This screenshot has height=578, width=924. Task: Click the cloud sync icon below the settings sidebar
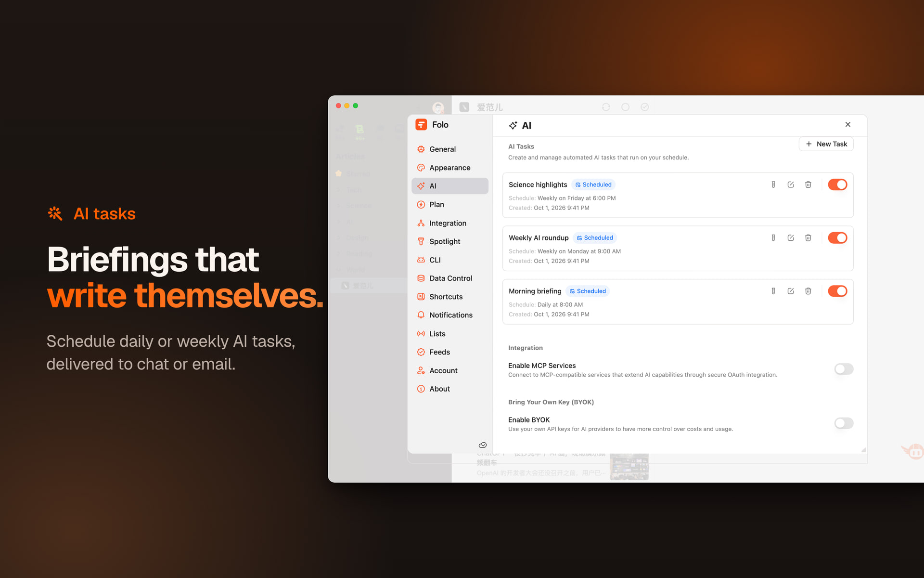[483, 445]
